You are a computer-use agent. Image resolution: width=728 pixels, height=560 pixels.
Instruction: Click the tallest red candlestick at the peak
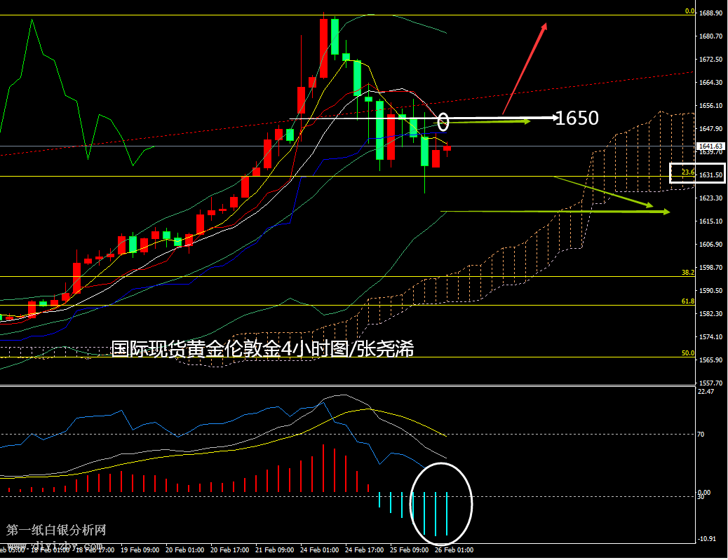pos(323,48)
